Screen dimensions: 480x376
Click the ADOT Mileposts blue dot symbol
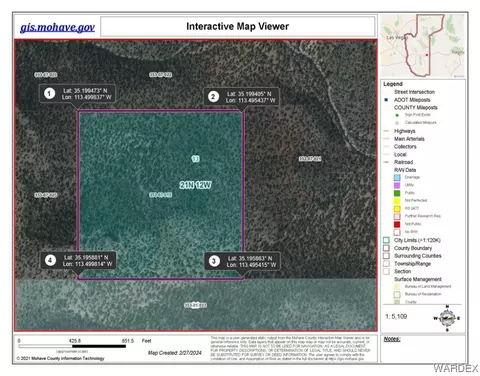click(x=386, y=100)
